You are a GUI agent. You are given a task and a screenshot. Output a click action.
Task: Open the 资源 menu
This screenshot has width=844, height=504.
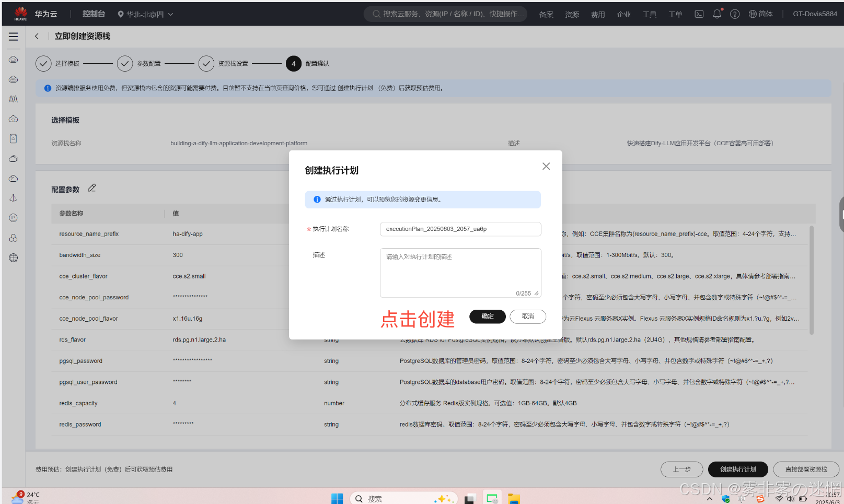point(572,14)
